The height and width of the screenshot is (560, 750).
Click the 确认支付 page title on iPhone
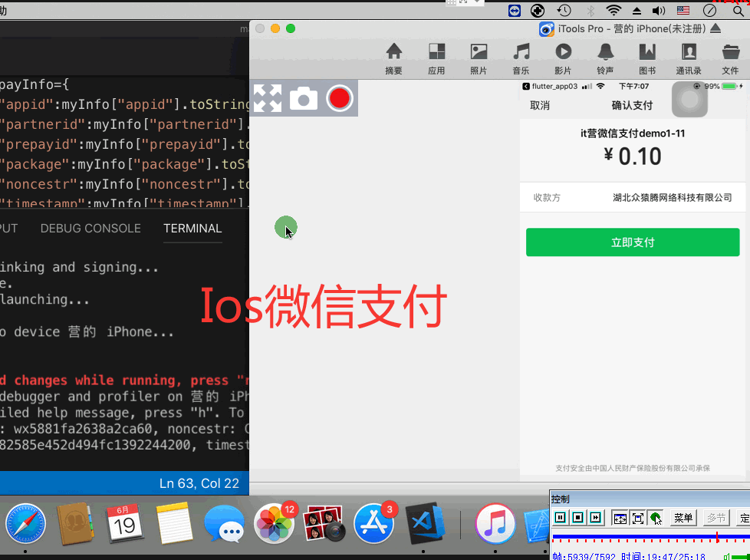pos(632,105)
